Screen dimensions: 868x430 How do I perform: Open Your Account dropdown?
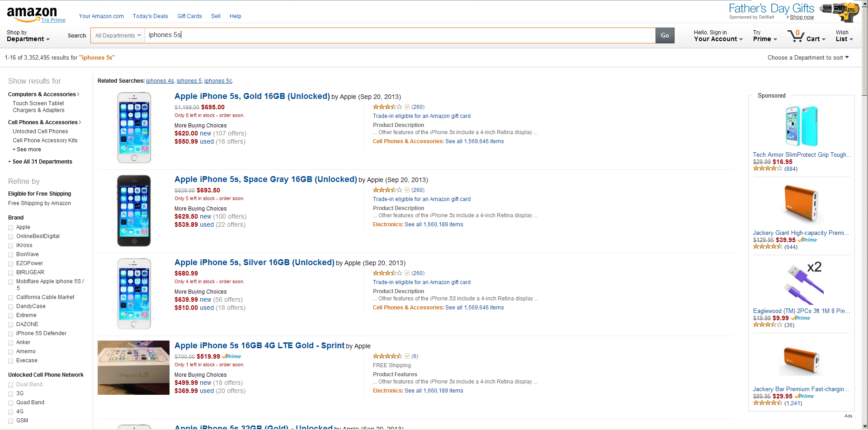[718, 36]
